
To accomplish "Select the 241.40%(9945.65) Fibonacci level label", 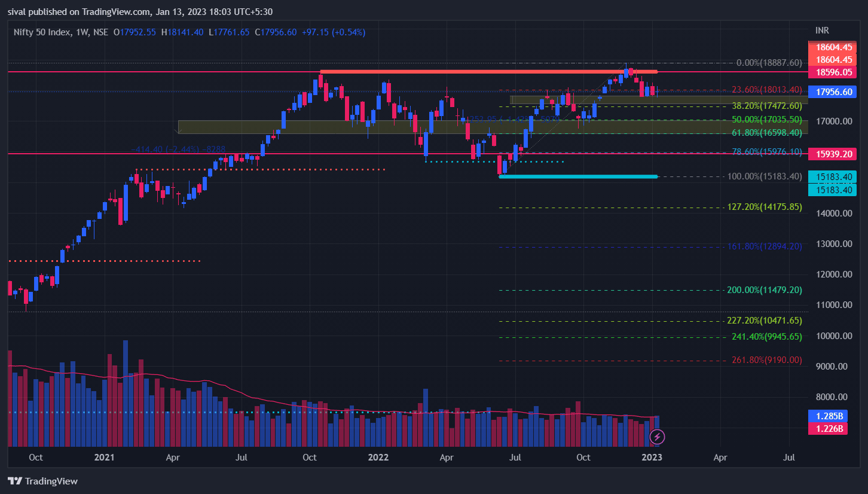I will 767,337.
